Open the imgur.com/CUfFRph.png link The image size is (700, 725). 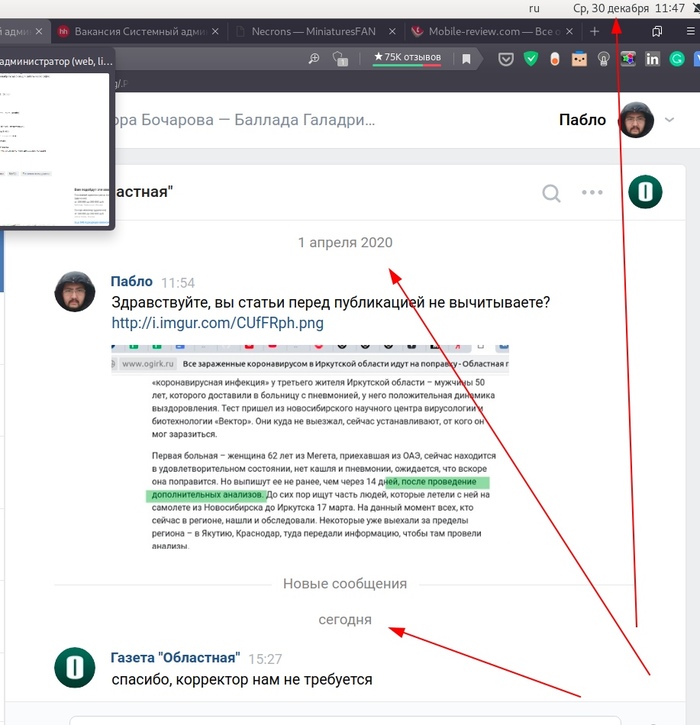coord(217,323)
